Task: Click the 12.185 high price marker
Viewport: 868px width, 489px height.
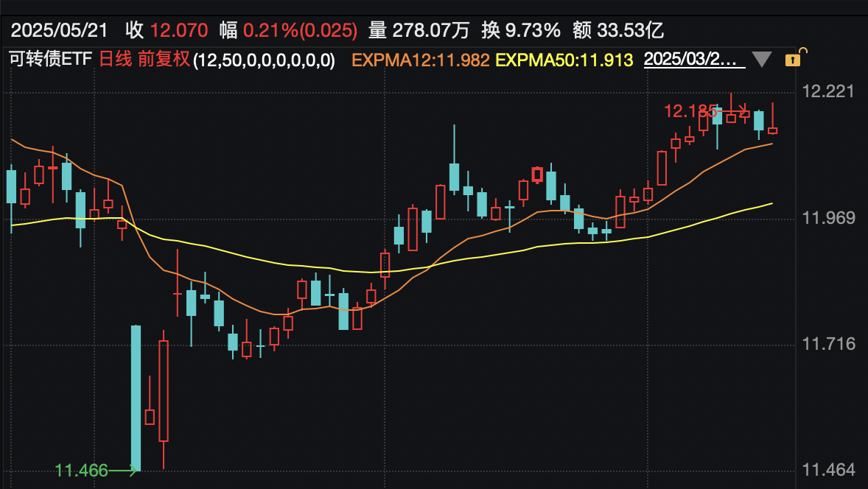Action: coord(690,112)
